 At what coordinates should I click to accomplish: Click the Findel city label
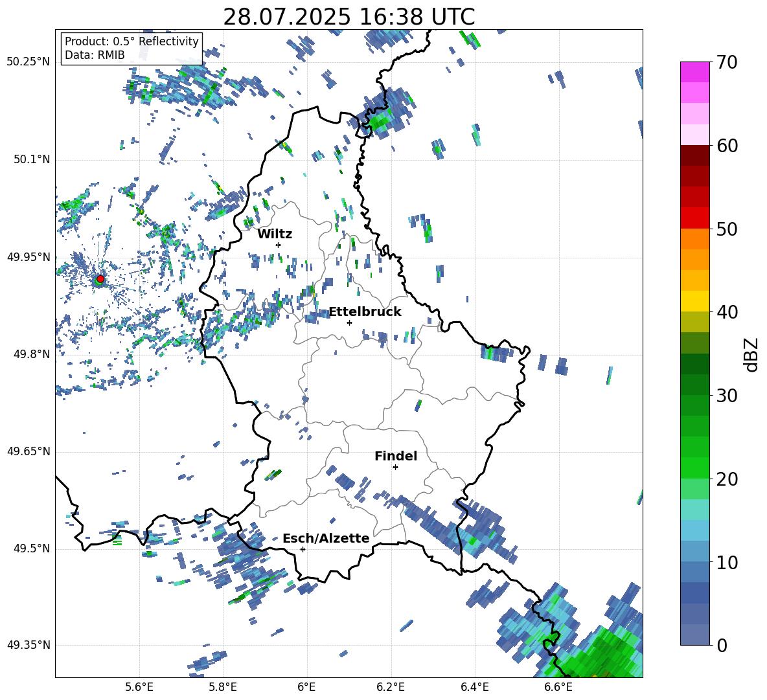click(x=396, y=456)
